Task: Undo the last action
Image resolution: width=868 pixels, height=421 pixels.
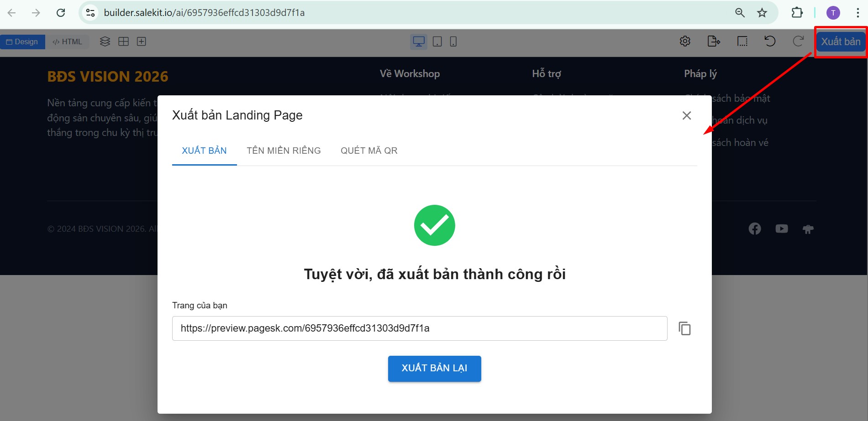Action: click(x=770, y=42)
